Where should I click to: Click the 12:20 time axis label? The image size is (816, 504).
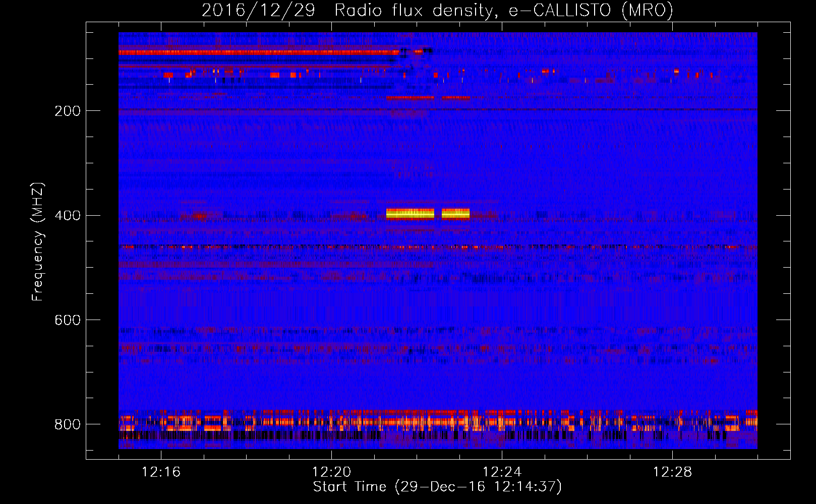point(331,472)
